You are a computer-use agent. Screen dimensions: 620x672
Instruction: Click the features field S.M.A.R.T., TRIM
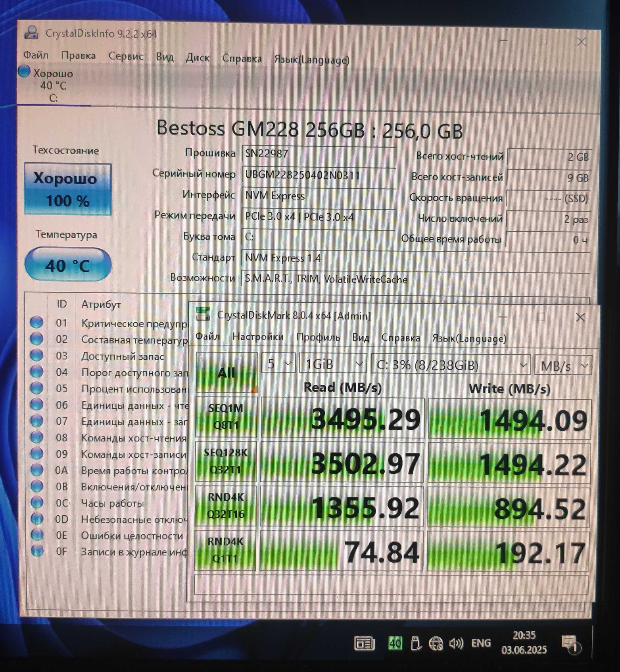(415, 279)
